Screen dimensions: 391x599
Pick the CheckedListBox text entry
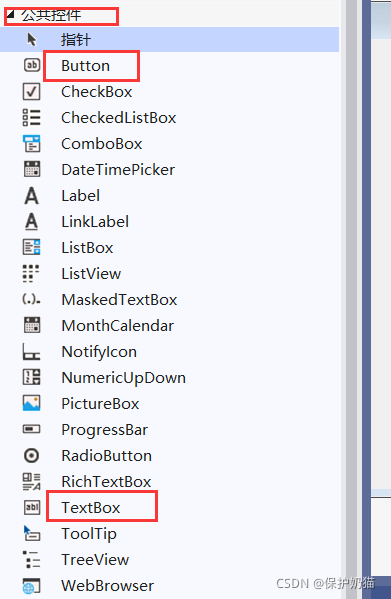pyautogui.click(x=119, y=118)
